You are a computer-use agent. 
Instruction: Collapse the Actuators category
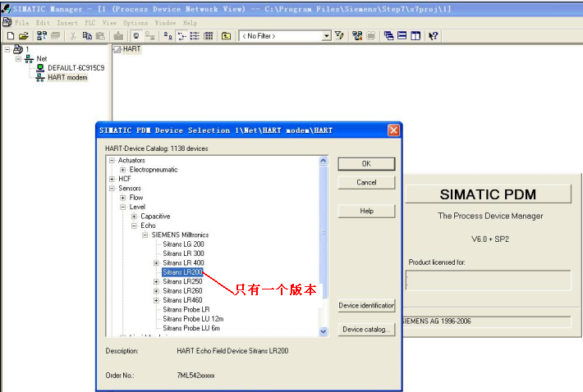point(112,161)
